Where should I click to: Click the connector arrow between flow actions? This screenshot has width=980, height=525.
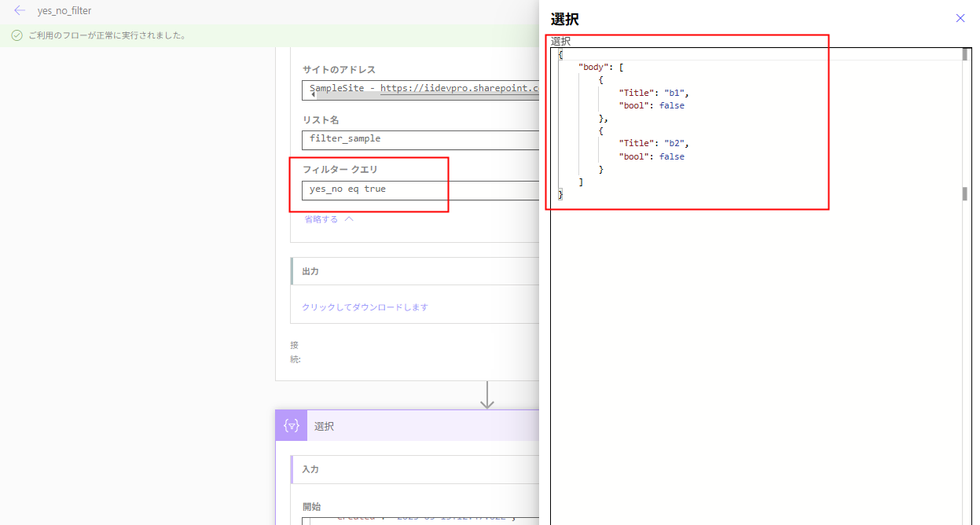[486, 397]
